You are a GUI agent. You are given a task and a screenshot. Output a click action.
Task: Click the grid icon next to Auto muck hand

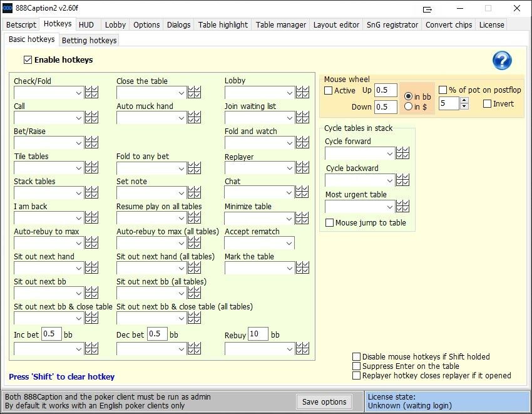pyautogui.click(x=194, y=117)
